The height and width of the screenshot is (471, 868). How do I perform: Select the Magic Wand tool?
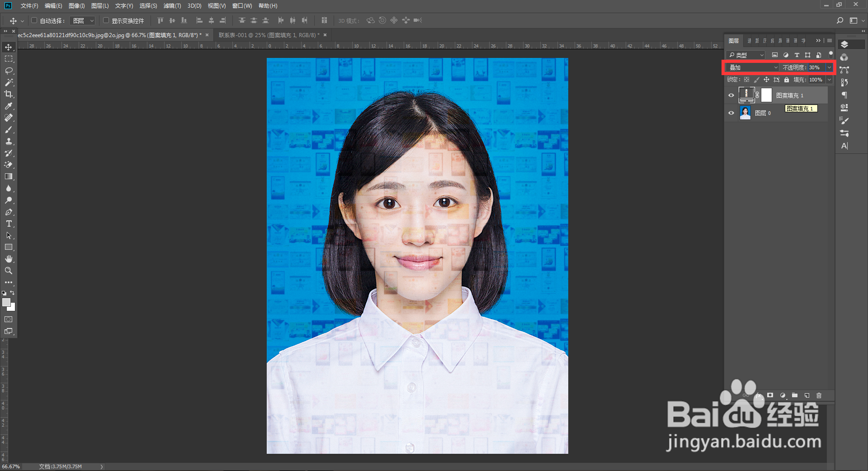(x=9, y=83)
